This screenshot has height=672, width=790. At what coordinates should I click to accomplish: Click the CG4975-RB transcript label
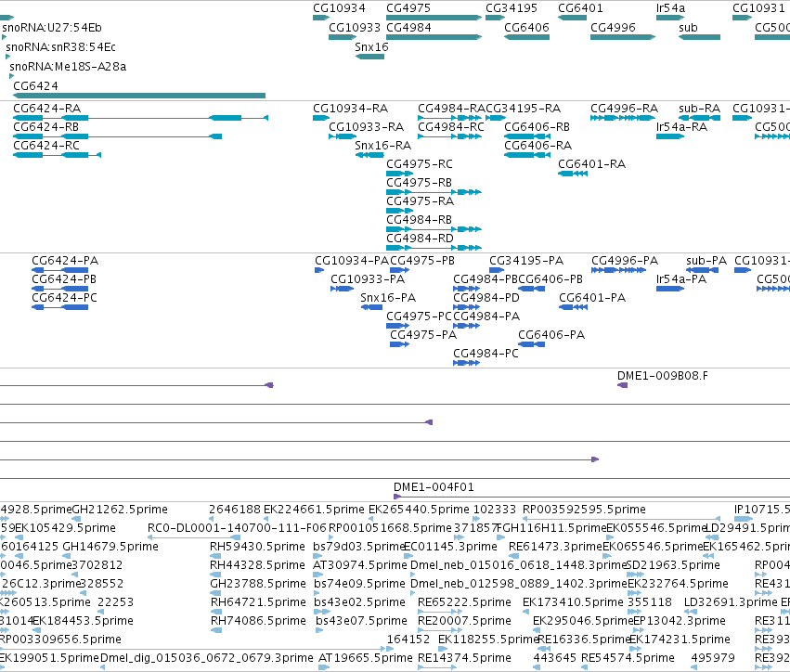pos(419,183)
